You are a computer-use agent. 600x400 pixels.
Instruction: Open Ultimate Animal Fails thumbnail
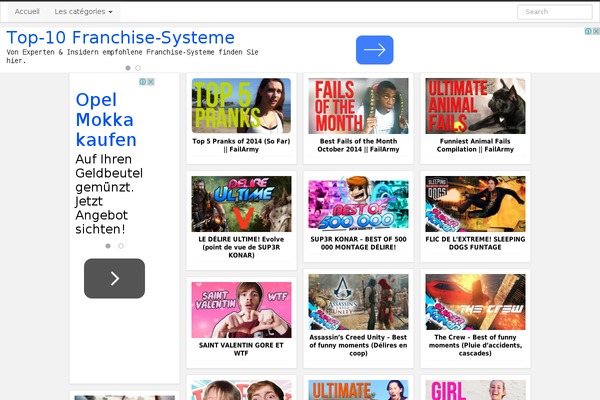[475, 106]
